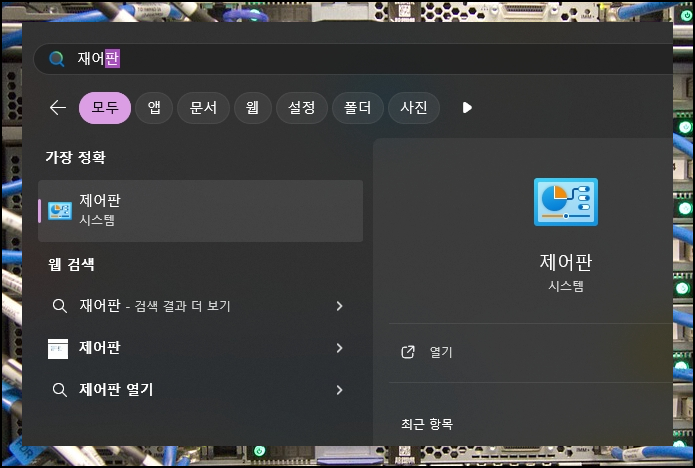Image resolution: width=695 pixels, height=468 pixels.
Task: Switch to the 사진 filter tab
Action: [x=414, y=108]
